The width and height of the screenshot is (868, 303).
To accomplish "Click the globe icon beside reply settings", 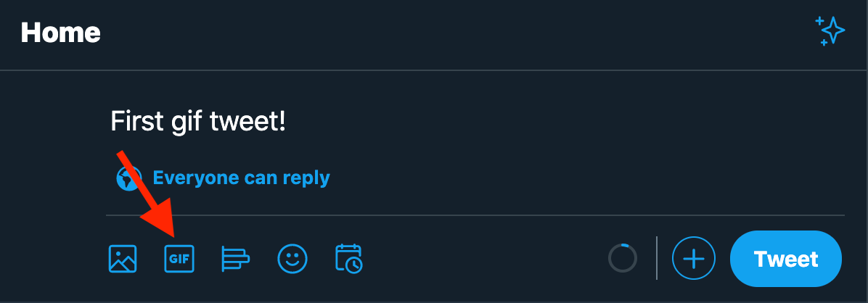I will [129, 178].
